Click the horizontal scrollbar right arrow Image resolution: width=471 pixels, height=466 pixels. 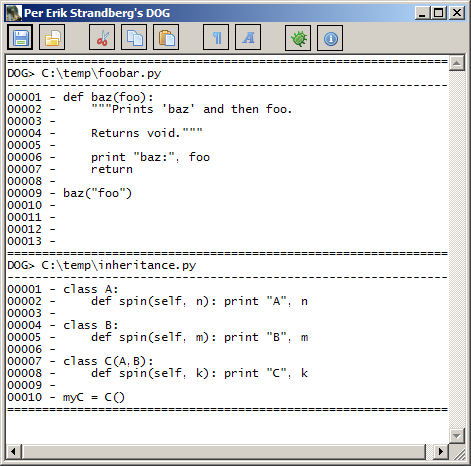click(441, 452)
